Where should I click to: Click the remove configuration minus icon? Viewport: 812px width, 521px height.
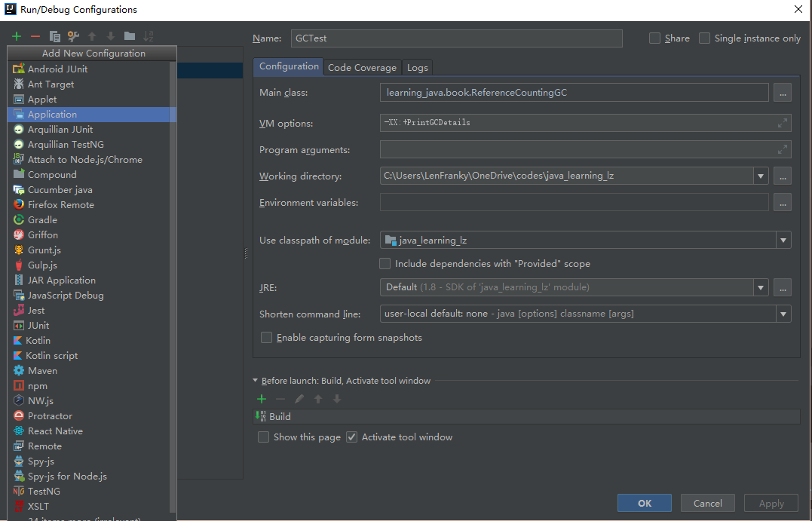[x=35, y=36]
